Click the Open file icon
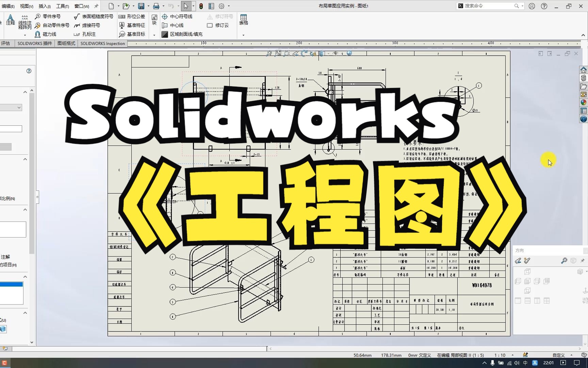Image resolution: width=588 pixels, height=368 pixels. (x=126, y=6)
